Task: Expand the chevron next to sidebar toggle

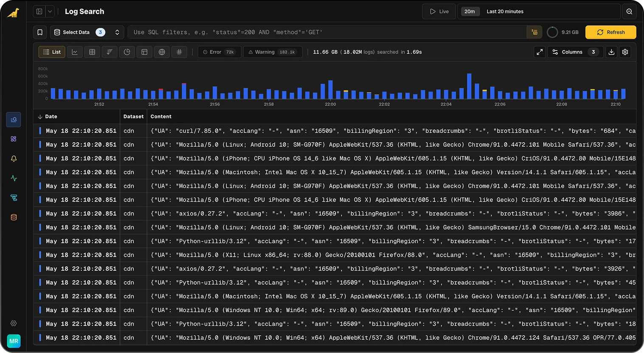Action: pyautogui.click(x=50, y=11)
